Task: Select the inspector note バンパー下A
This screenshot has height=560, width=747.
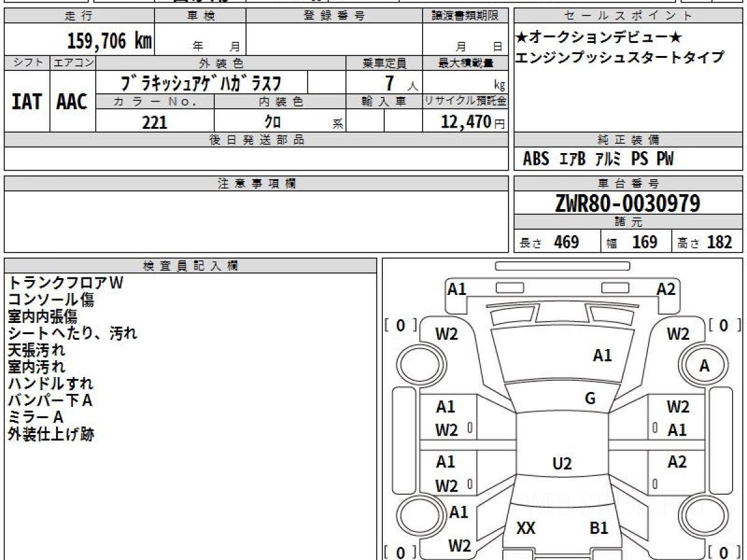Action: [50, 400]
